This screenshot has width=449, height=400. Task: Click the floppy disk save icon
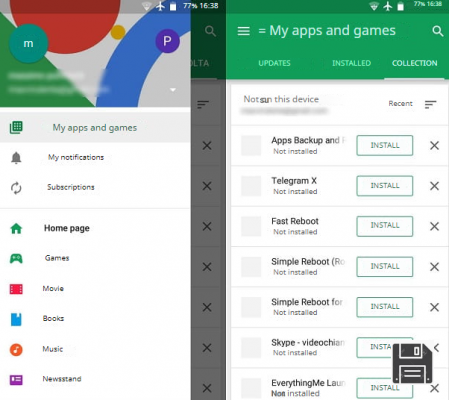pyautogui.click(x=412, y=363)
